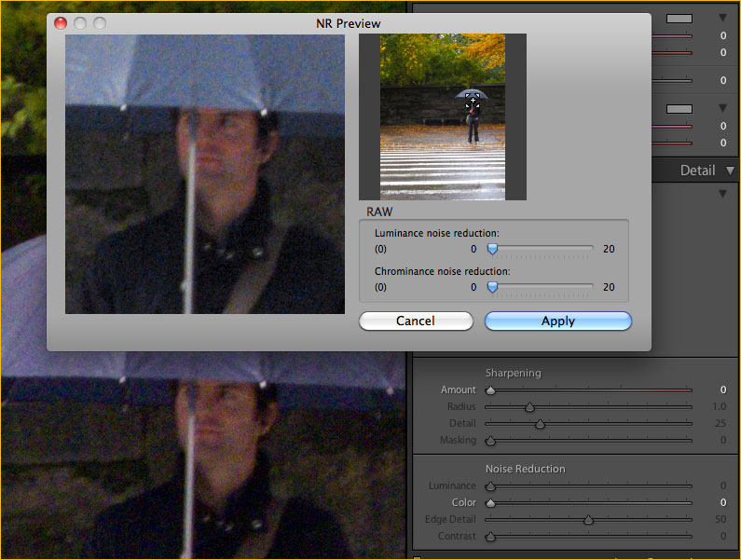This screenshot has height=560, width=741.
Task: Apply the noise reduction settings
Action: [558, 321]
